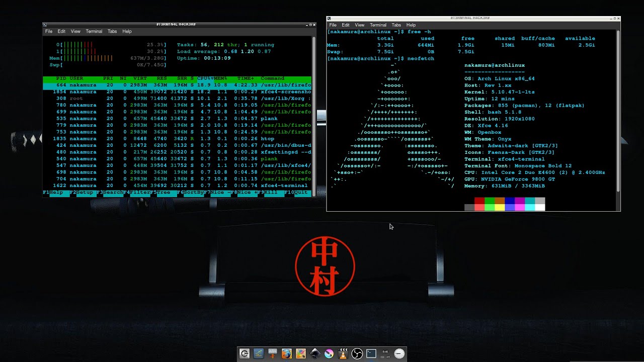Image resolution: width=644 pixels, height=362 pixels.
Task: Open View menu in the neofetch terminal window
Action: [x=360, y=25]
